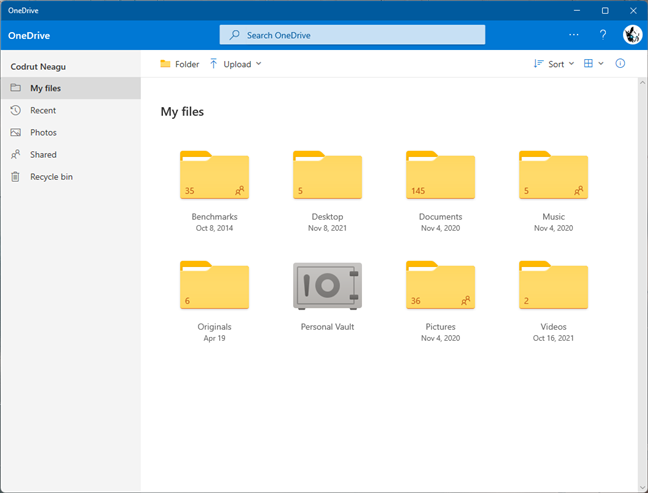
Task: Go to Recent section
Action: [71, 110]
